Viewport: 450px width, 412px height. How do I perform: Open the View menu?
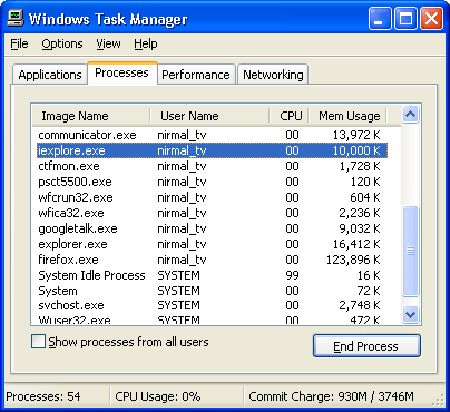[108, 44]
